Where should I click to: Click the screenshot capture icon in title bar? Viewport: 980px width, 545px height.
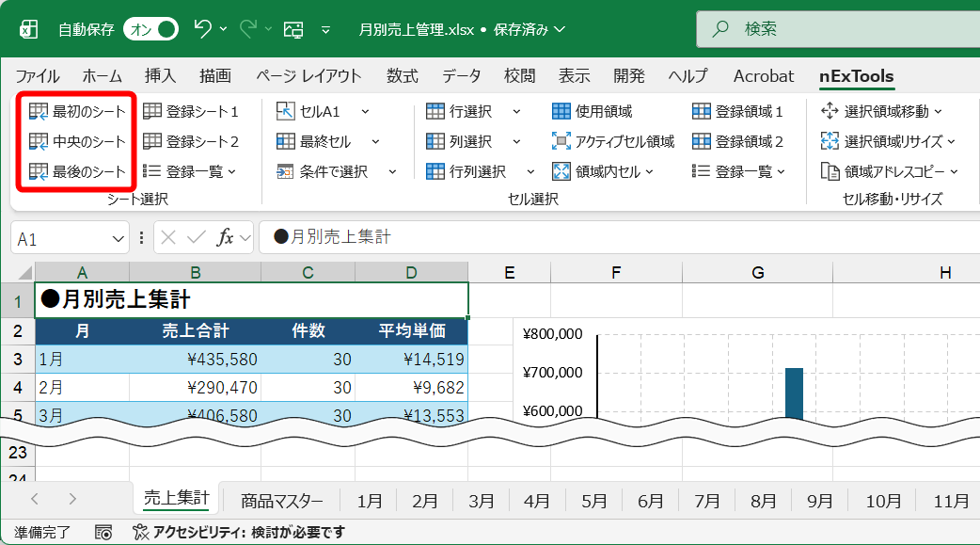coord(293,29)
